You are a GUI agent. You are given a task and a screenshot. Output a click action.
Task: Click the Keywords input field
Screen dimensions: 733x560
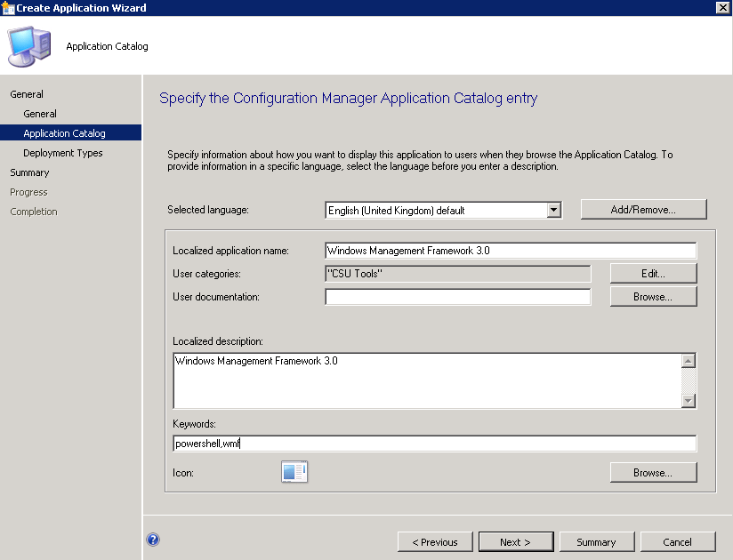pyautogui.click(x=434, y=444)
